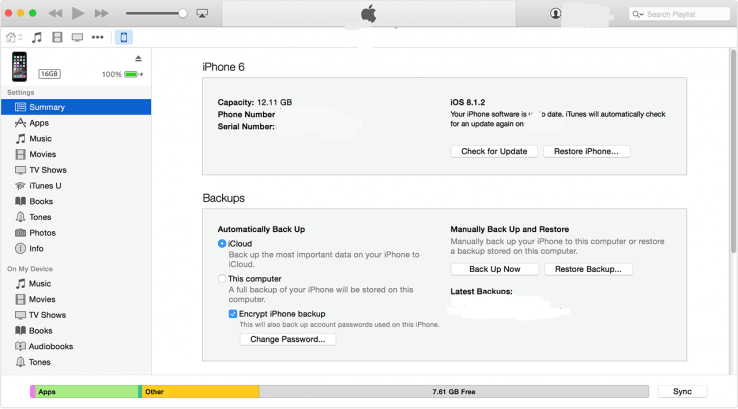Click the 16GB capacity badge

(49, 74)
